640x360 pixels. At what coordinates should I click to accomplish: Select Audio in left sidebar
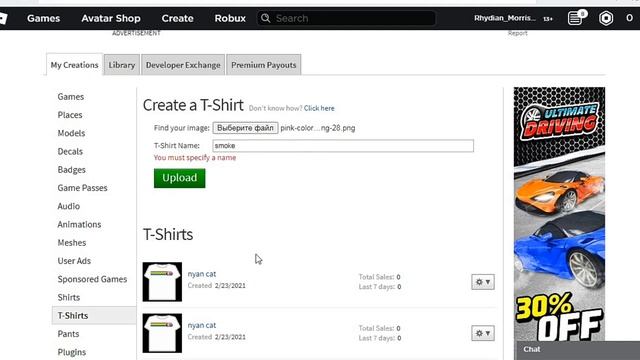(x=69, y=206)
